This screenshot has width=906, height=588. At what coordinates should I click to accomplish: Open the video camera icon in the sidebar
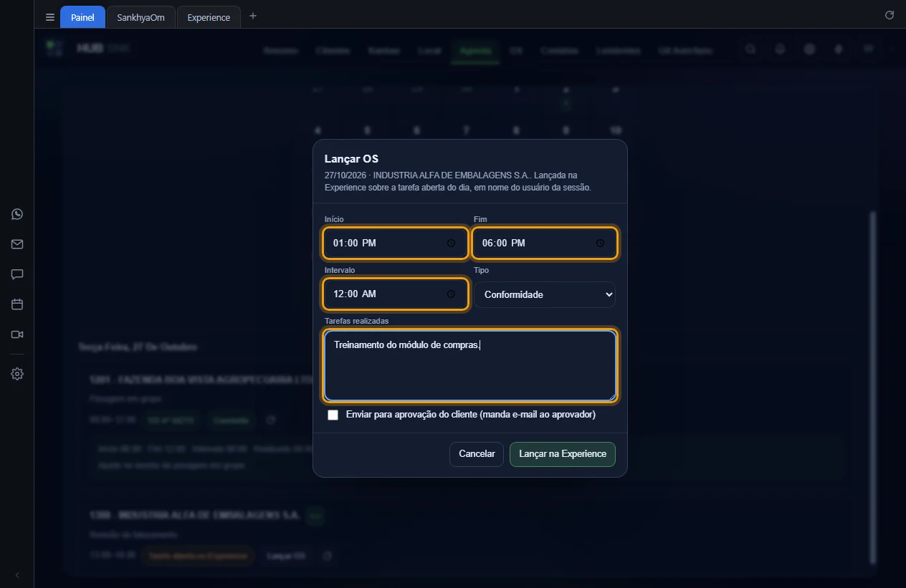click(x=17, y=334)
